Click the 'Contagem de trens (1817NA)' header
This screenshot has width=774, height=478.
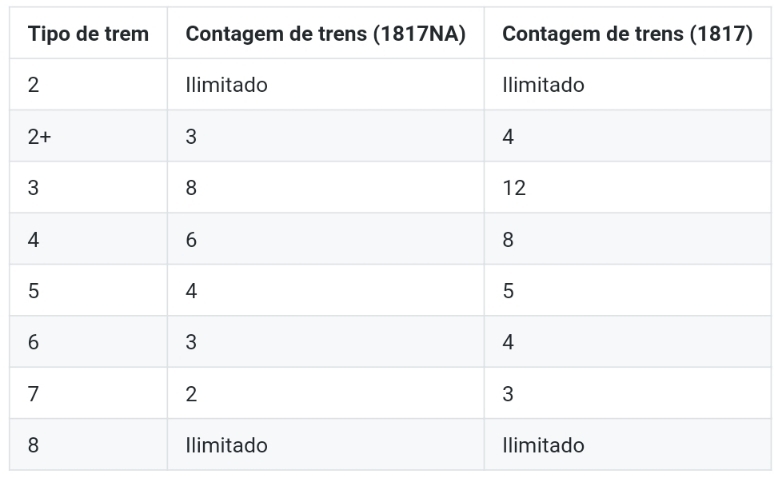[x=326, y=34]
